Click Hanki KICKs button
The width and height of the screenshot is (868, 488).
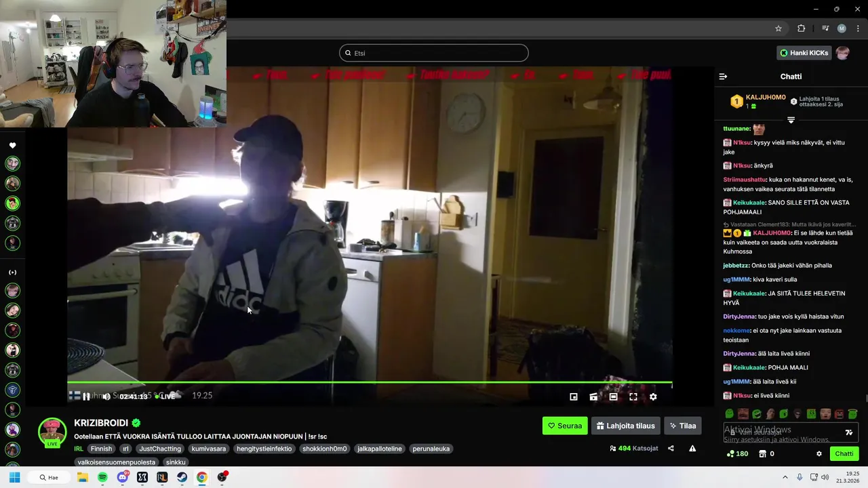tap(804, 53)
